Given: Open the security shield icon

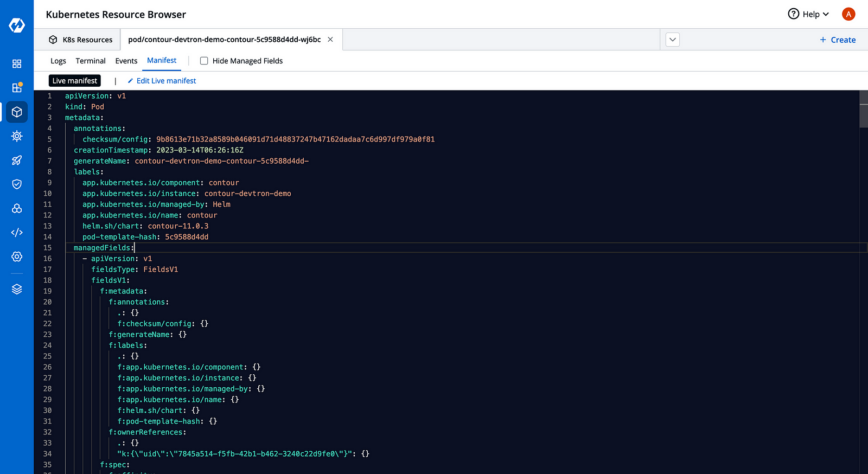Looking at the screenshot, I should point(17,184).
